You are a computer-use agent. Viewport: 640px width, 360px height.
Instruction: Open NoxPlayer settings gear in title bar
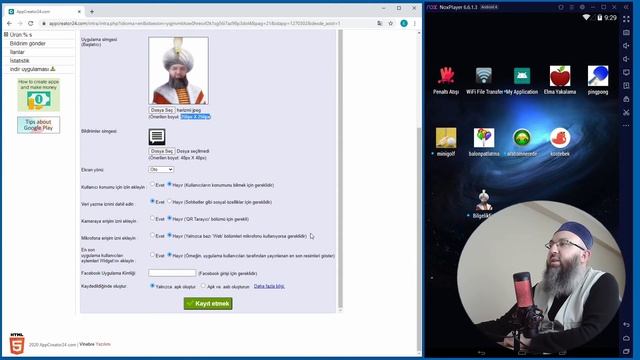point(582,7)
